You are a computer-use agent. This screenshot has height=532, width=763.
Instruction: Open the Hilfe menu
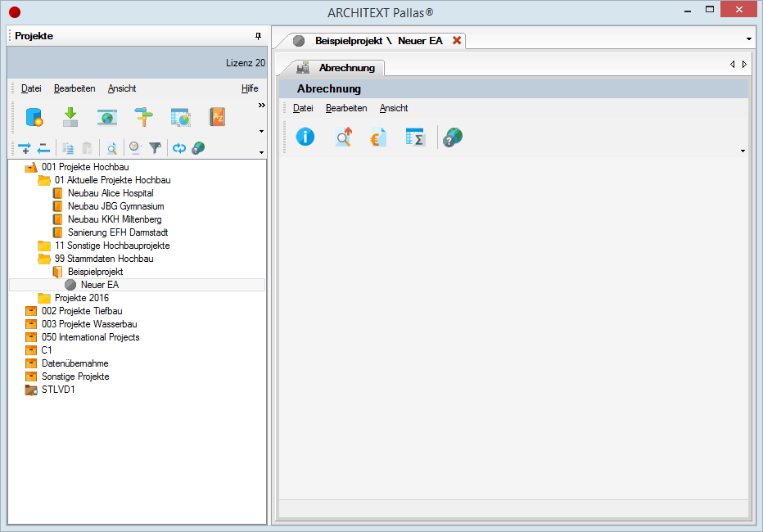pyautogui.click(x=250, y=88)
